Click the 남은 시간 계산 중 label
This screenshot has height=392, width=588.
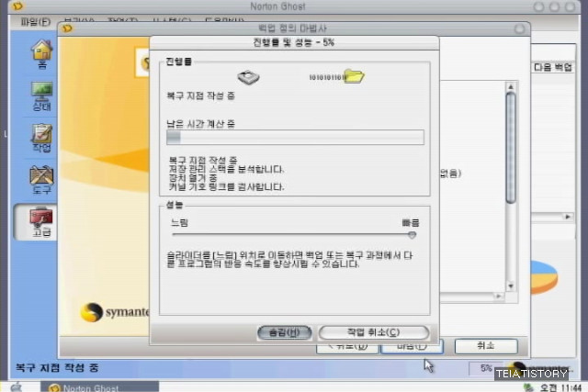pos(200,124)
